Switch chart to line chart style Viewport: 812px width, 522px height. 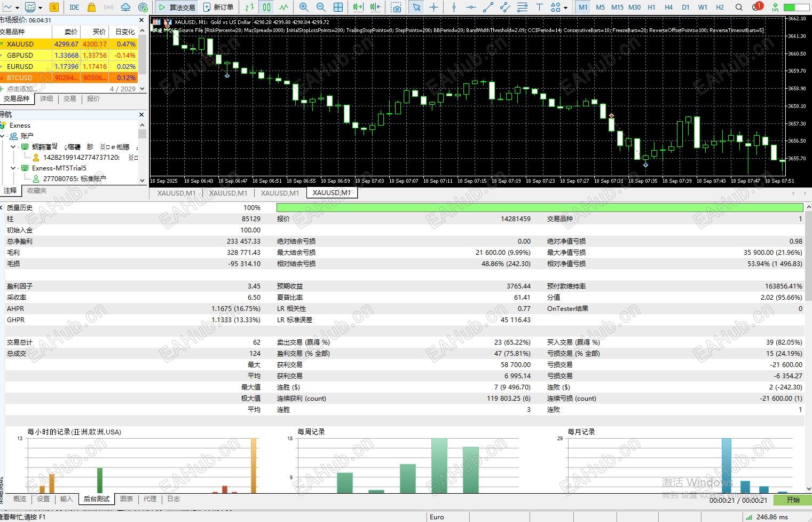pyautogui.click(x=284, y=7)
